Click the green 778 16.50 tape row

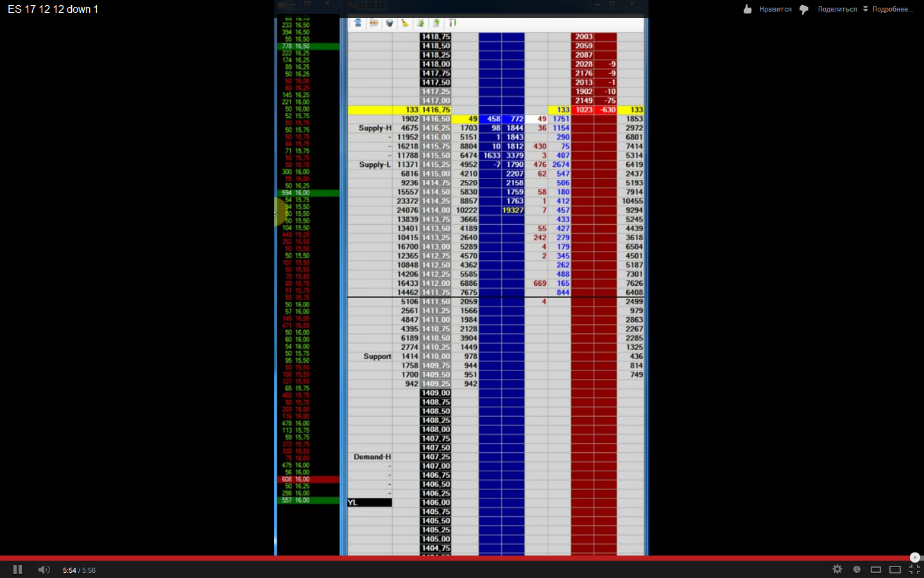tap(308, 46)
